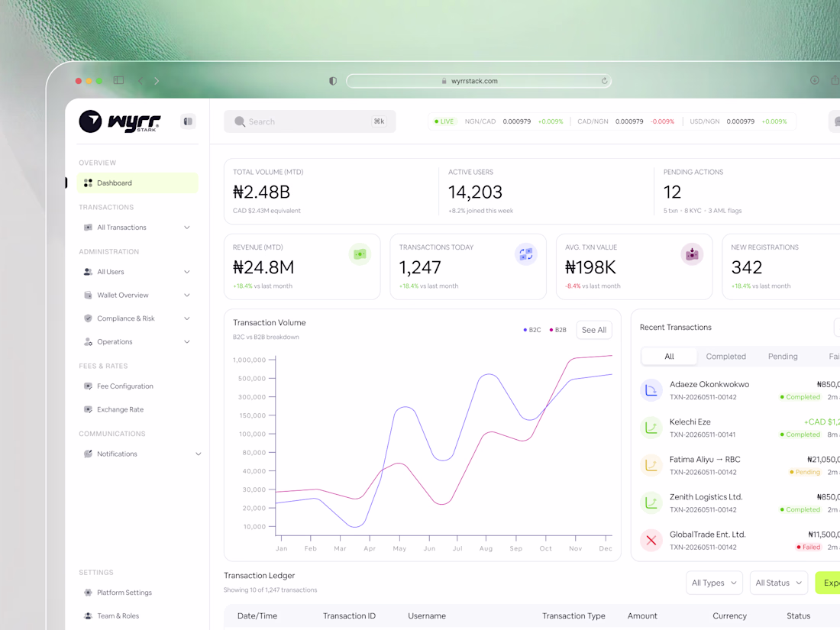Open Exchange Rate page
This screenshot has height=630, width=840.
[120, 409]
